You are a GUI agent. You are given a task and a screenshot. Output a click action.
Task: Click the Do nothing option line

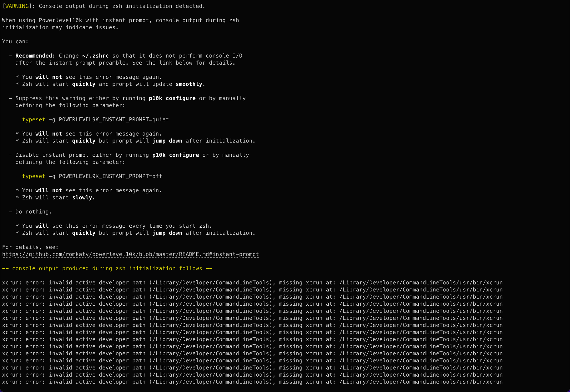33,212
